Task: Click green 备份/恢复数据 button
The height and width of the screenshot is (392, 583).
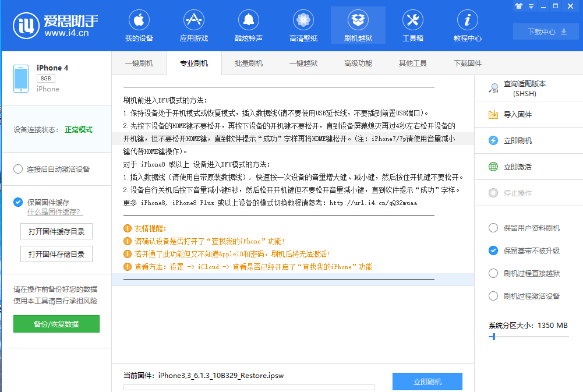Action: coord(56,324)
